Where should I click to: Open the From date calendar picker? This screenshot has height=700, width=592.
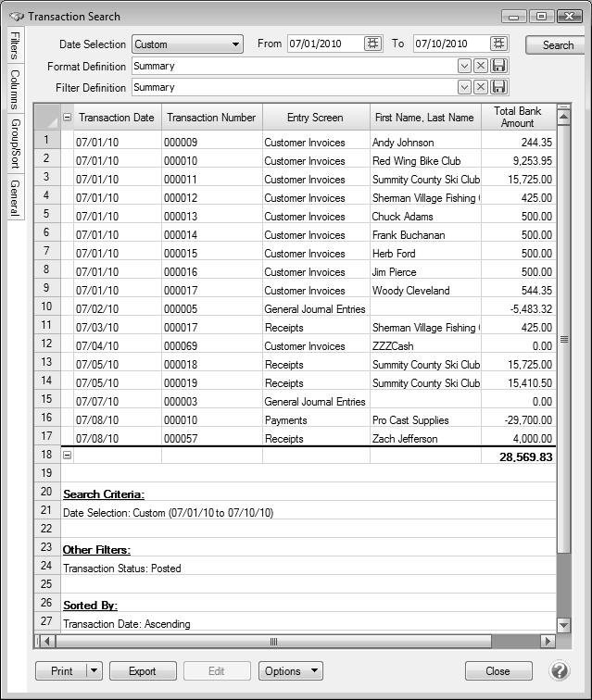point(373,44)
